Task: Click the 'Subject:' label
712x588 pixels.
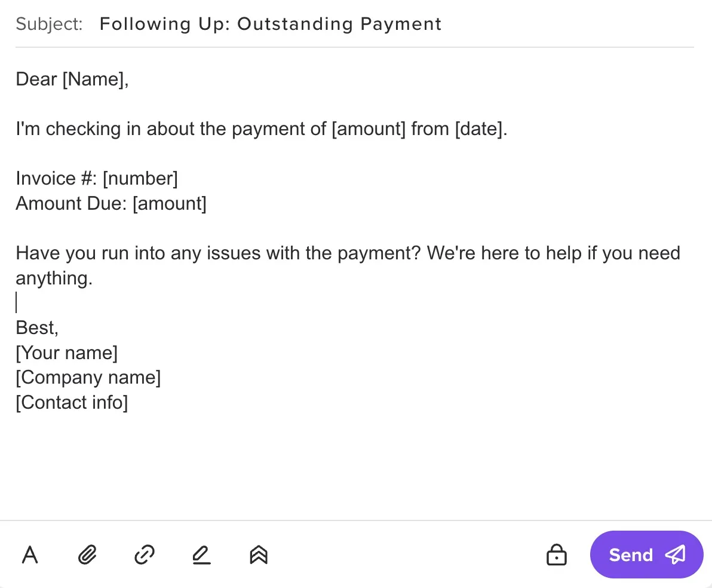Action: 49,24
